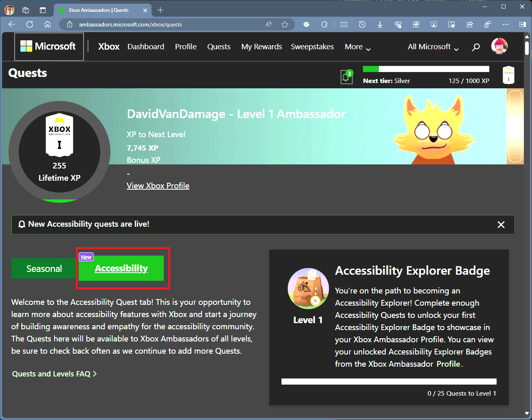This screenshot has width=532, height=420.
Task: Click "New Accessibility quests are live!" text
Action: coord(89,224)
